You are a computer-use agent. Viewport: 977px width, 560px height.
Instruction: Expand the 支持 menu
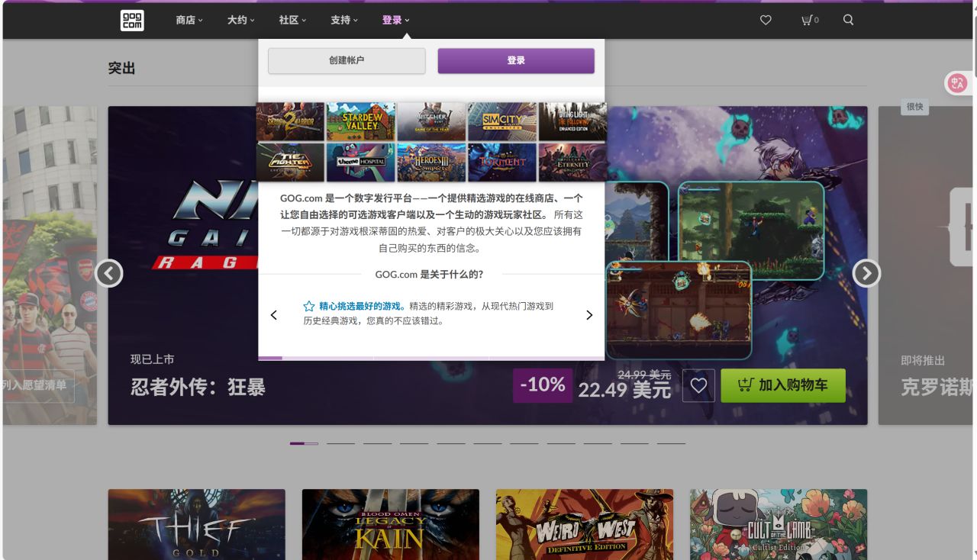[x=343, y=20]
